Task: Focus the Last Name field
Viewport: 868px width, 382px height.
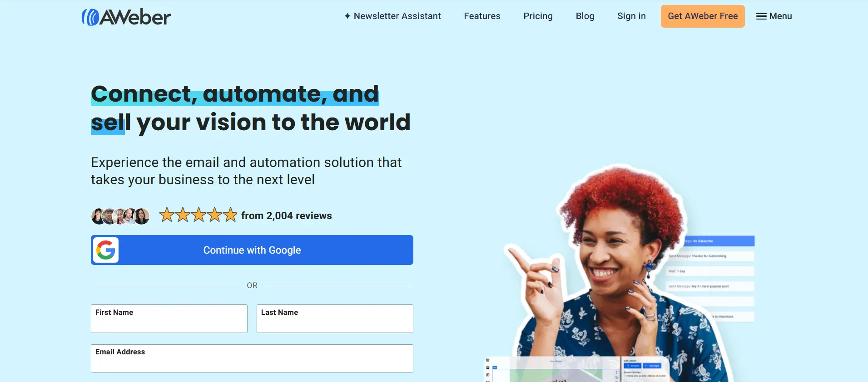Action: point(335,318)
